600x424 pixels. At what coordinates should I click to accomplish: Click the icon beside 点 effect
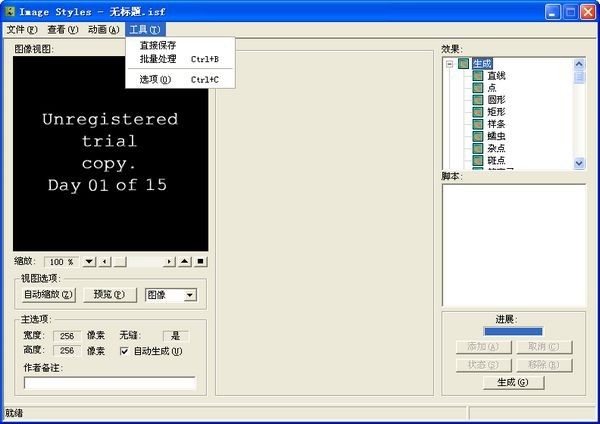(478, 88)
